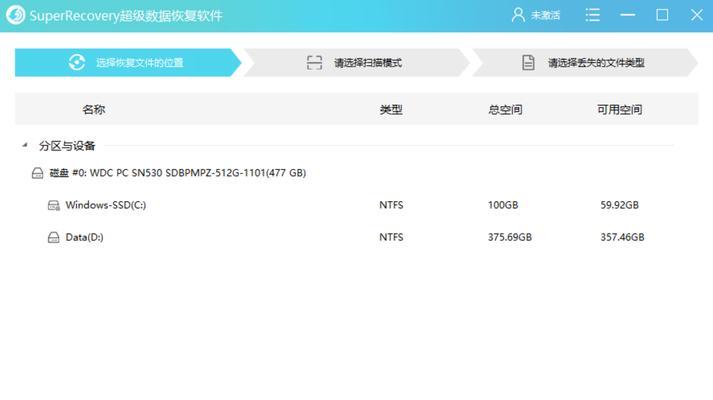Click the recovery location step icon

pyautogui.click(x=77, y=62)
